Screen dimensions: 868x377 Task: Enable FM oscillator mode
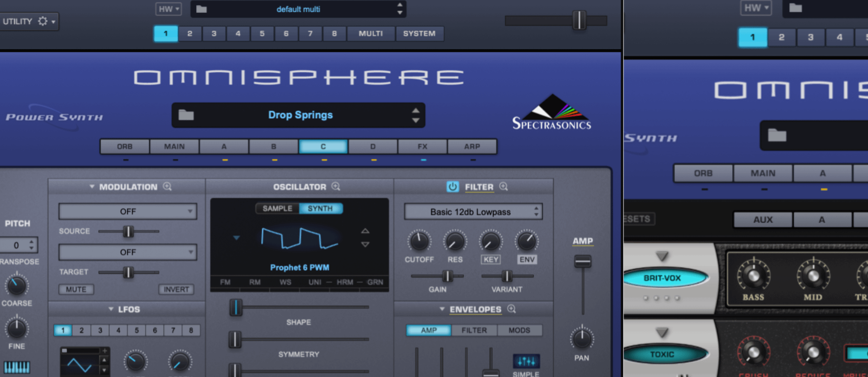pos(225,282)
